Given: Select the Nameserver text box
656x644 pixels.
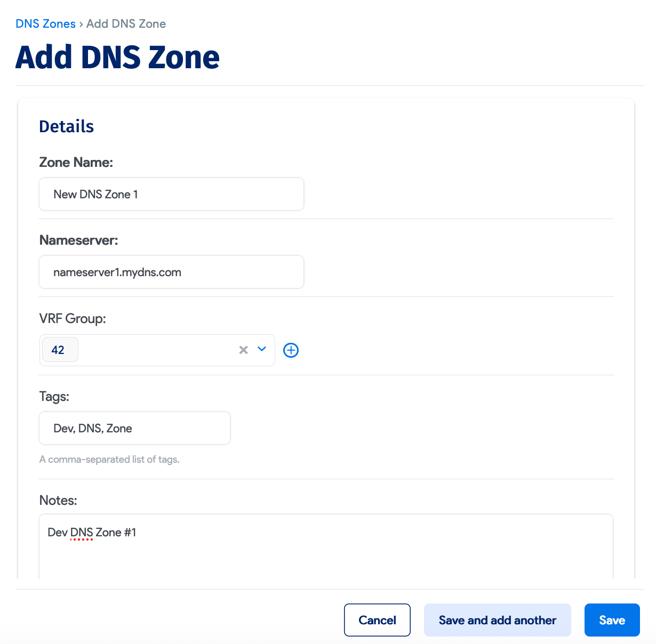Looking at the screenshot, I should (x=171, y=272).
